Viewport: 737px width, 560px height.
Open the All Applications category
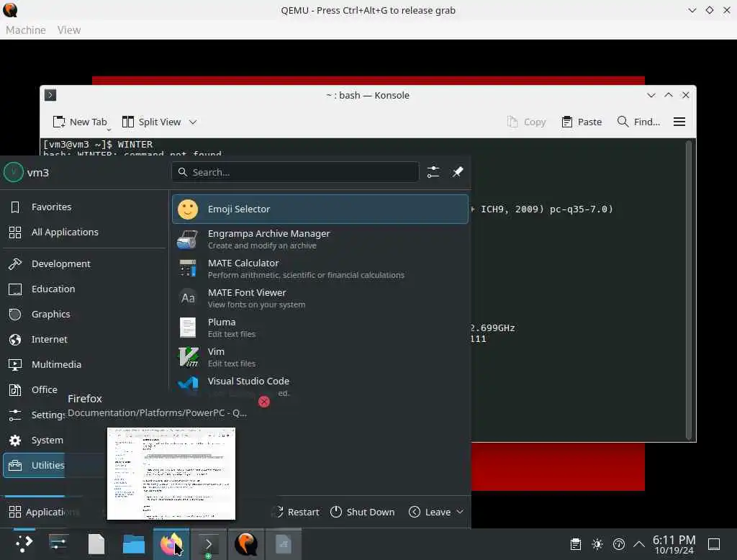85,232
